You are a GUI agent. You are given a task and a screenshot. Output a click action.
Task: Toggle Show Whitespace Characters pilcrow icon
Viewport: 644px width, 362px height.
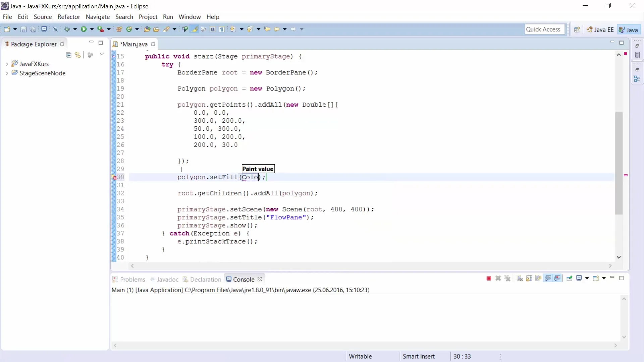[x=222, y=29]
